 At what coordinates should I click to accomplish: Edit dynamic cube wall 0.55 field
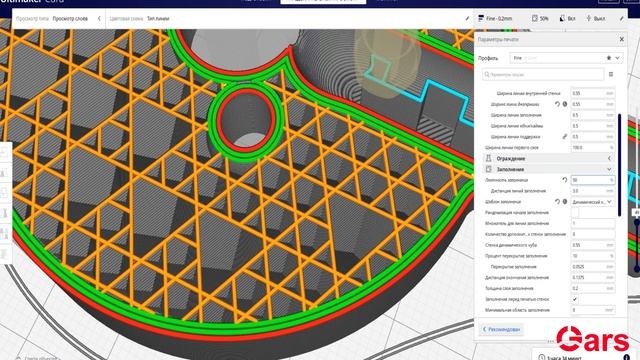(593, 245)
